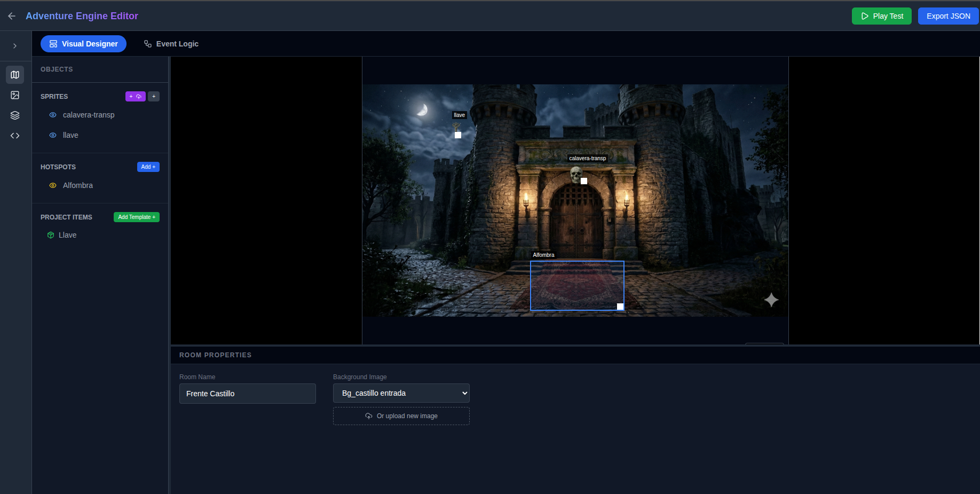This screenshot has height=494, width=980.
Task: Select the map/rooms panel icon in sidebar
Action: pyautogui.click(x=15, y=75)
